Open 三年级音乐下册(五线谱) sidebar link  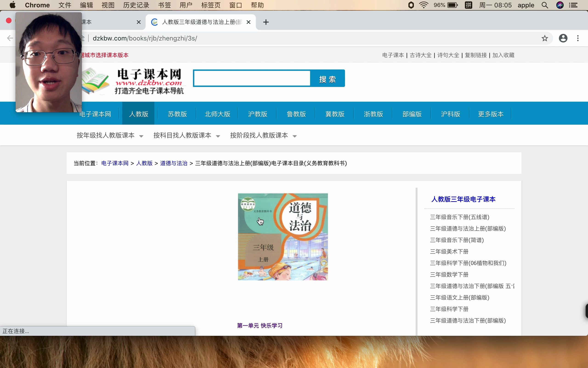459,217
